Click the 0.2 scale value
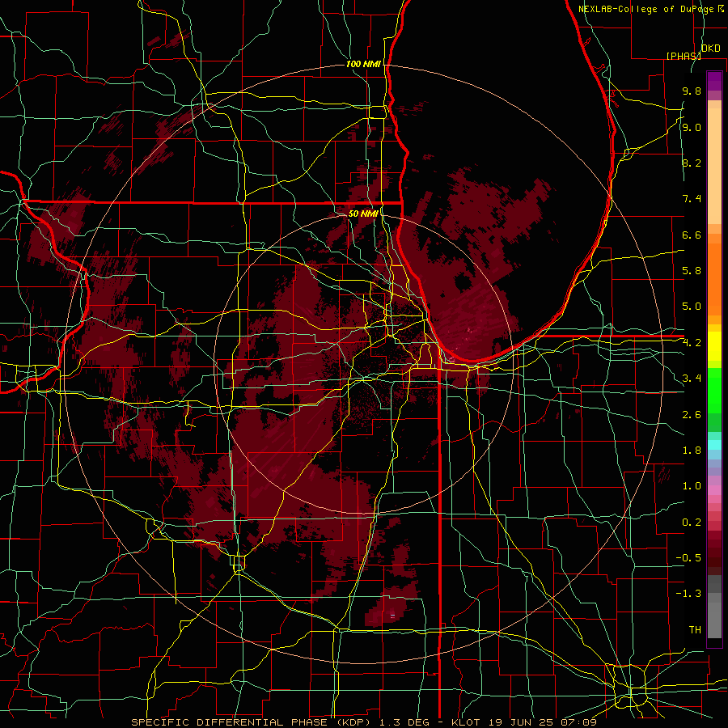 tap(692, 523)
